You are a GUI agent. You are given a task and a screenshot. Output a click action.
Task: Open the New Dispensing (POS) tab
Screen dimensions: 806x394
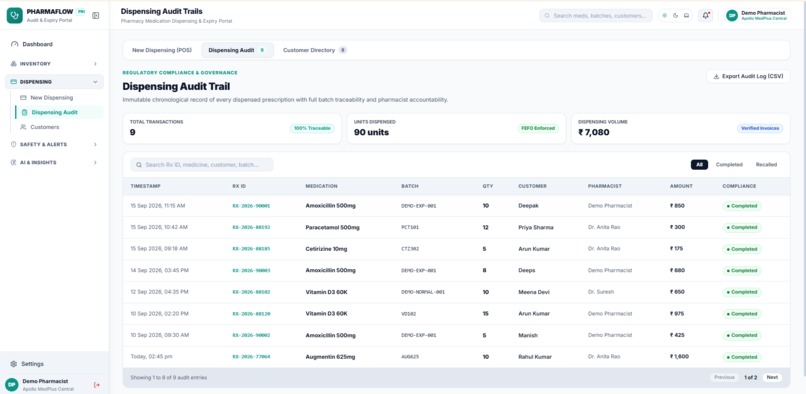[162, 50]
